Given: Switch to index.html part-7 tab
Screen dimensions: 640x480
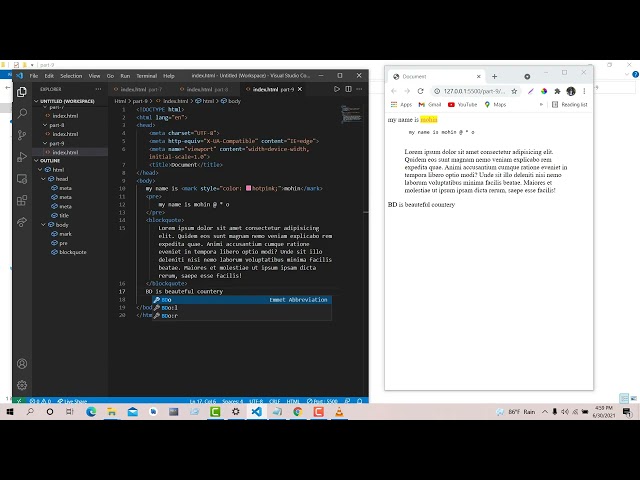Looking at the screenshot, I should (141, 89).
